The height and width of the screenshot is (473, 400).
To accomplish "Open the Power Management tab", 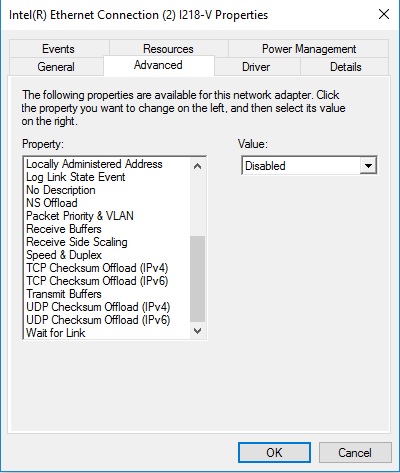I will pyautogui.click(x=309, y=49).
